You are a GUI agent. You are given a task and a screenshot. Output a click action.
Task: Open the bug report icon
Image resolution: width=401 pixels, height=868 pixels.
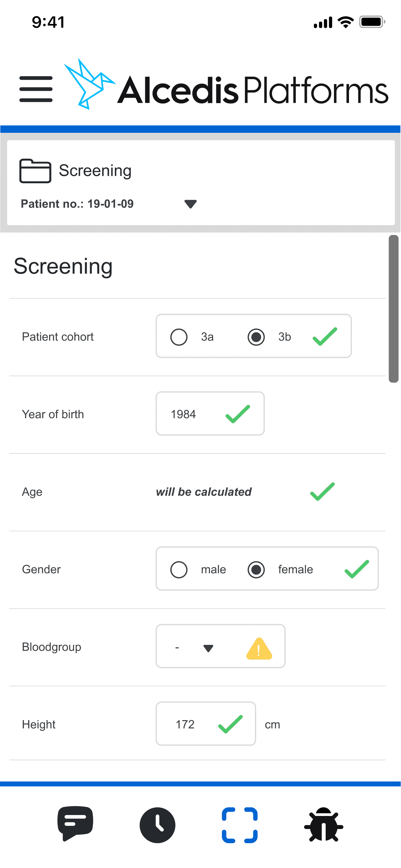coord(323,825)
